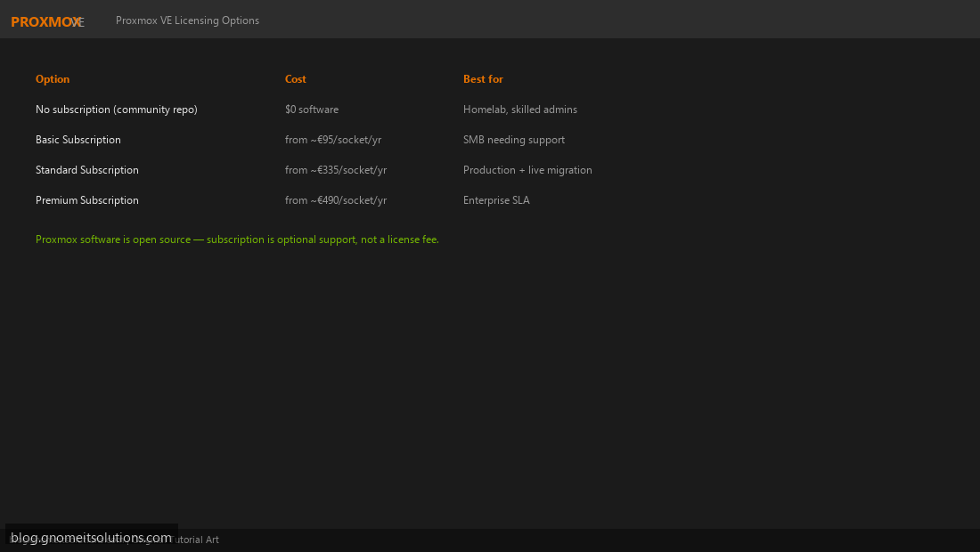Click the 'Best for' column header
Screen dimensions: 980x552
483,79
